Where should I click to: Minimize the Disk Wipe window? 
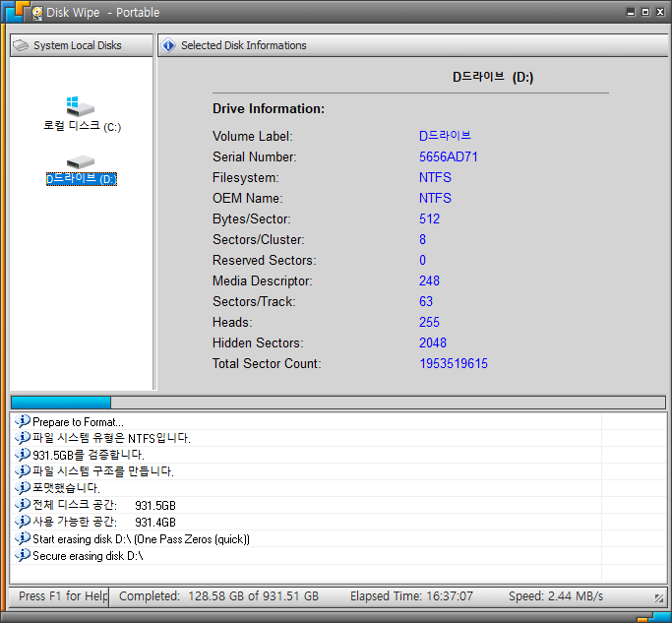pyautogui.click(x=631, y=12)
